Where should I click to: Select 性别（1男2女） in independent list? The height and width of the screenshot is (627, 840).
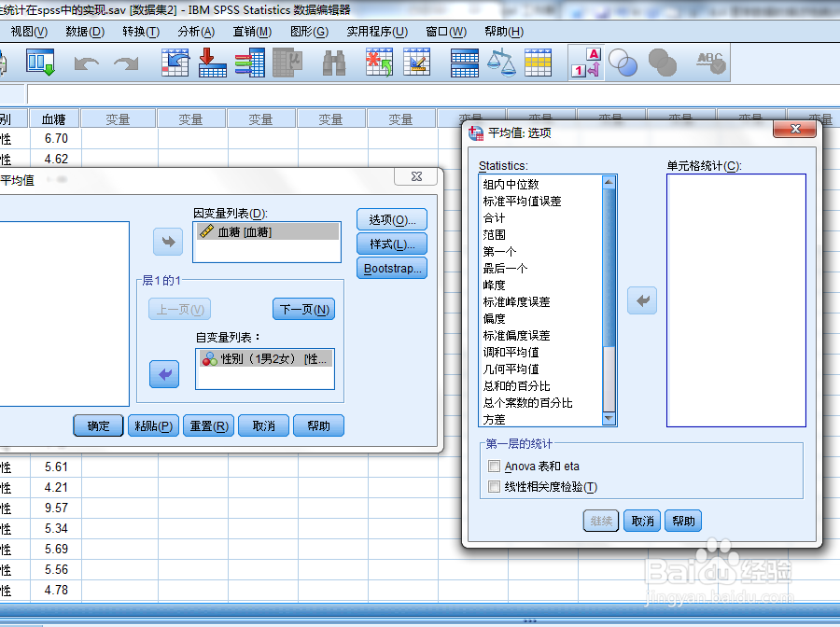266,358
